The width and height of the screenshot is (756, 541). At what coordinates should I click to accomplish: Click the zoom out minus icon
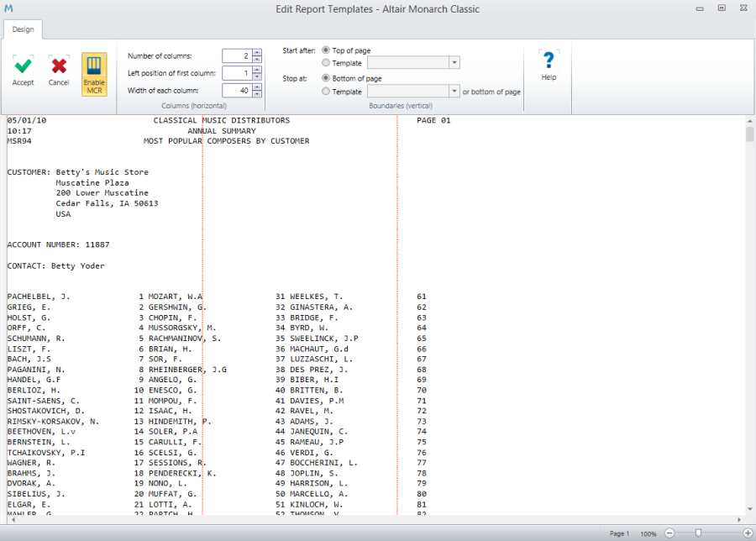point(669,533)
